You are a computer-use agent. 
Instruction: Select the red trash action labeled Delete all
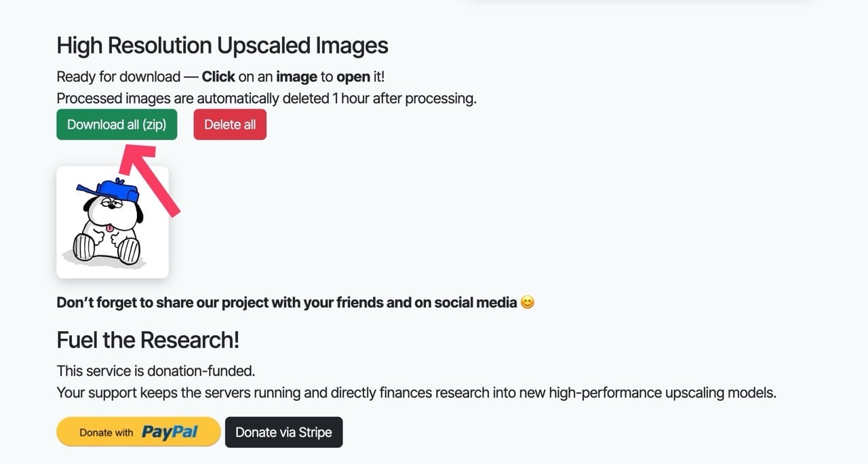pyautogui.click(x=229, y=124)
